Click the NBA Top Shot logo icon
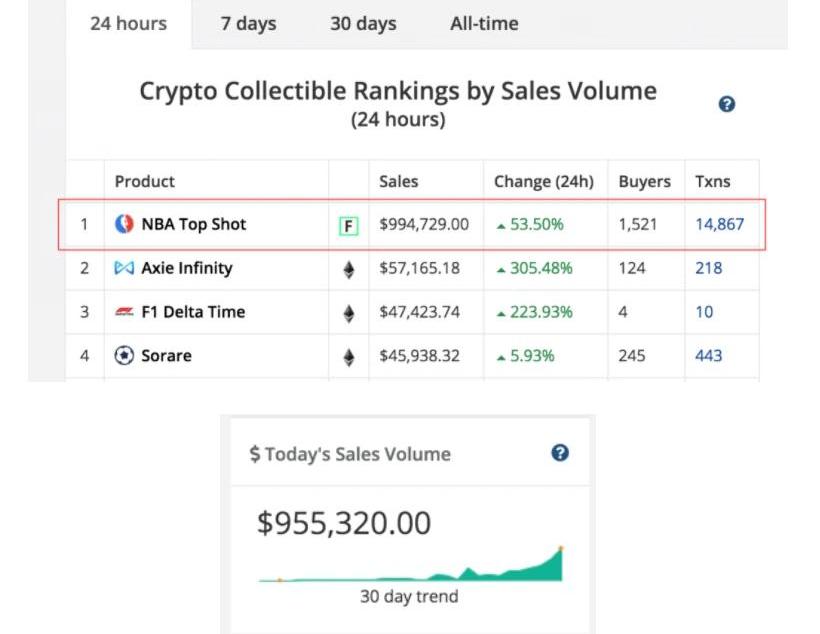The width and height of the screenshot is (820, 634). coord(124,224)
